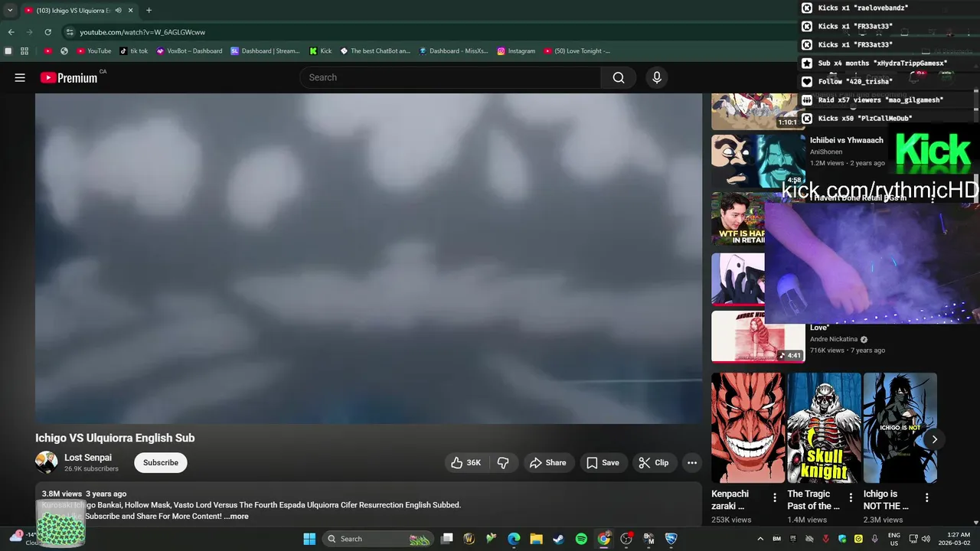Go to YouTube Premium home logo
The image size is (980, 551).
(x=69, y=77)
